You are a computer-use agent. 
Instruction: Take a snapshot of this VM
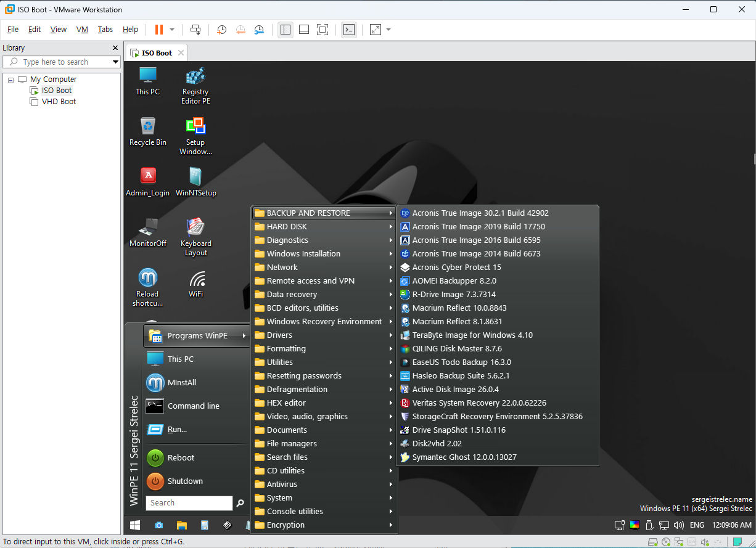point(221,30)
